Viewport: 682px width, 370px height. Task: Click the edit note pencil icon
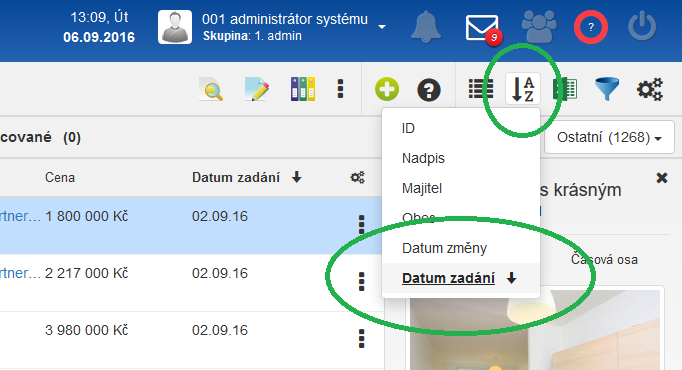click(257, 89)
